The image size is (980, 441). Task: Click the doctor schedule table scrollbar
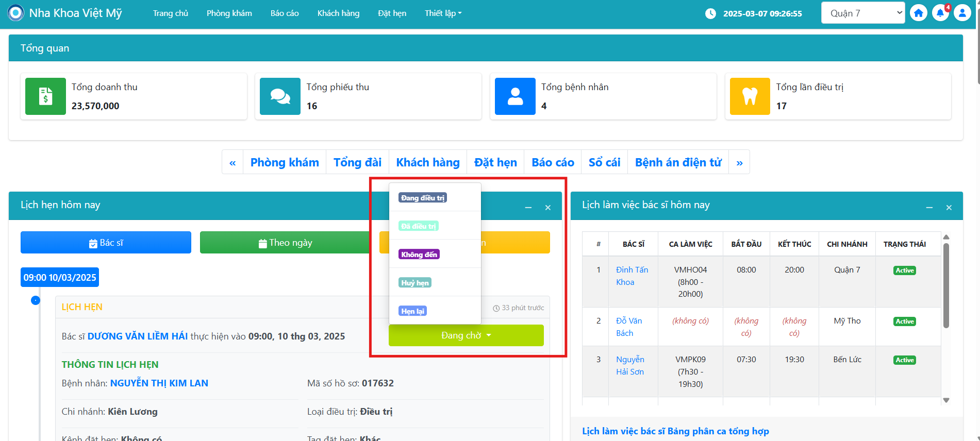tap(946, 286)
